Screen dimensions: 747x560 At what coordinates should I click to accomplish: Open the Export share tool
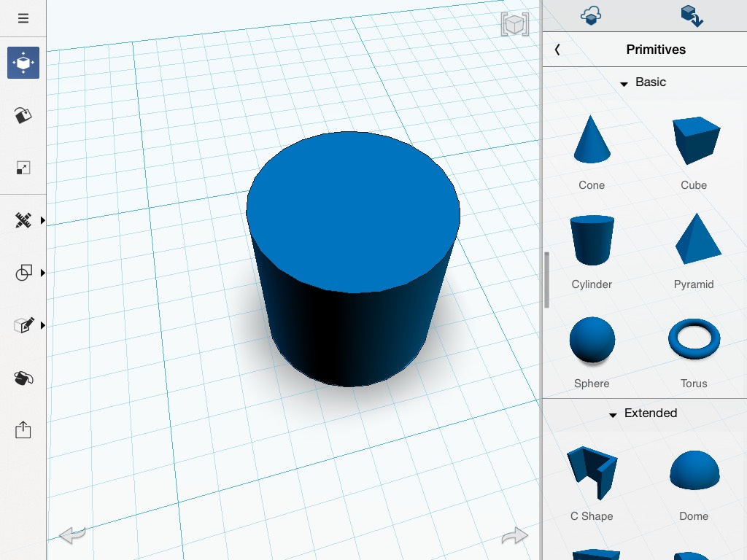coord(23,430)
